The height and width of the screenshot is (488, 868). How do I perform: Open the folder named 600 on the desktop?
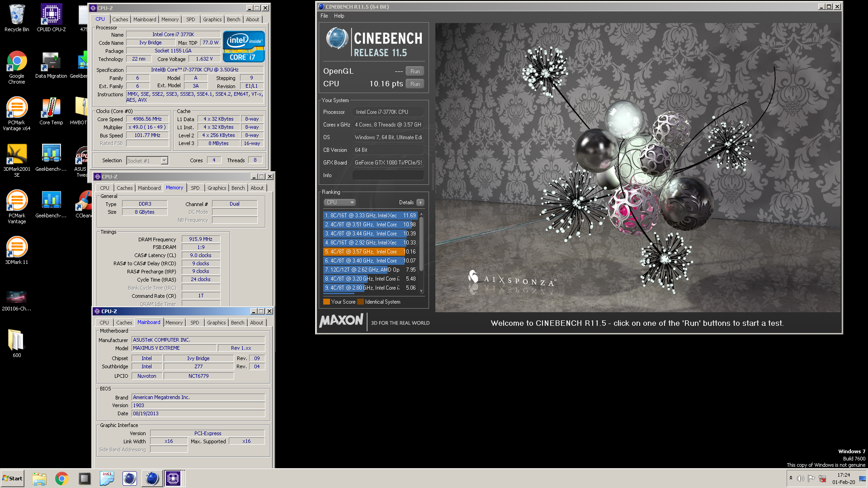point(17,343)
